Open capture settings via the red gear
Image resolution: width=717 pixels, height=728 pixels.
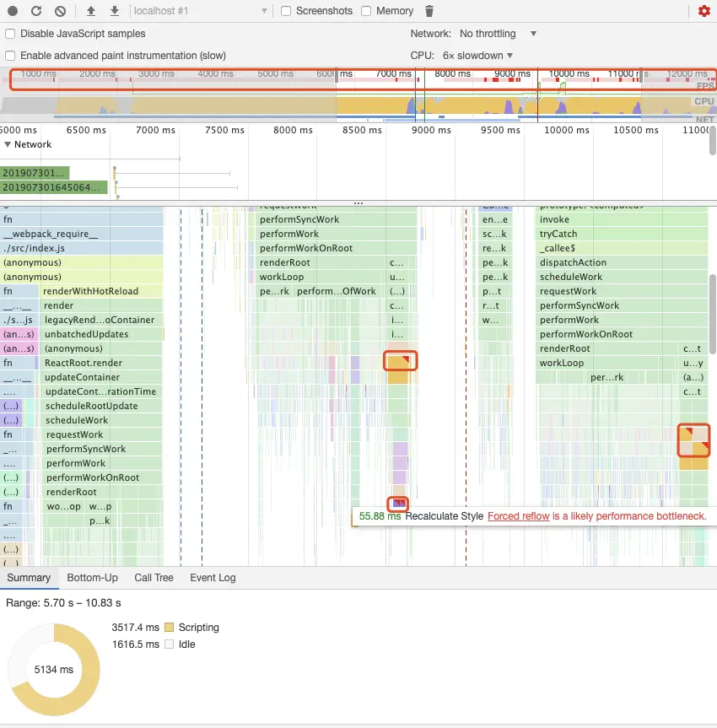tap(704, 11)
